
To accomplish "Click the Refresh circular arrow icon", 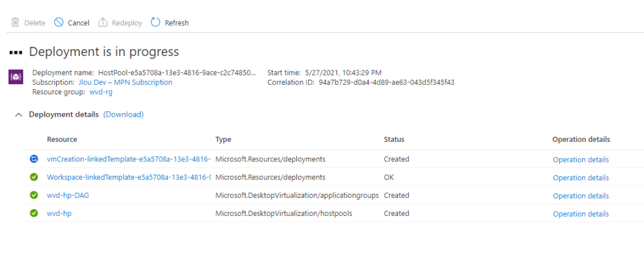I will click(155, 22).
